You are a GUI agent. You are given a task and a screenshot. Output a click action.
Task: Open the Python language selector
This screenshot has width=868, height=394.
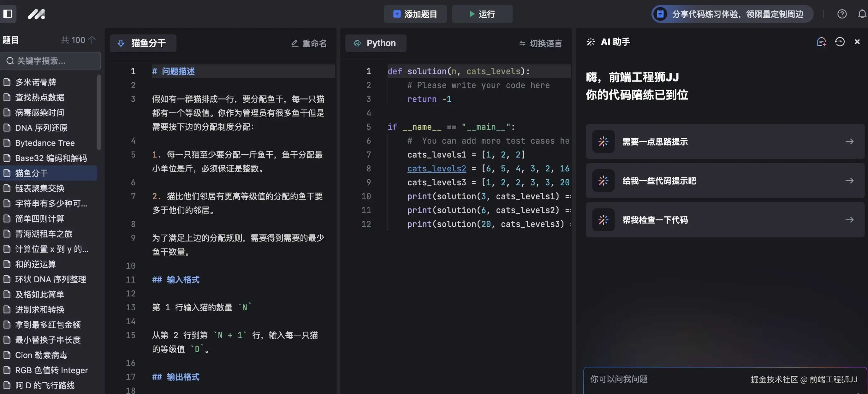click(375, 43)
